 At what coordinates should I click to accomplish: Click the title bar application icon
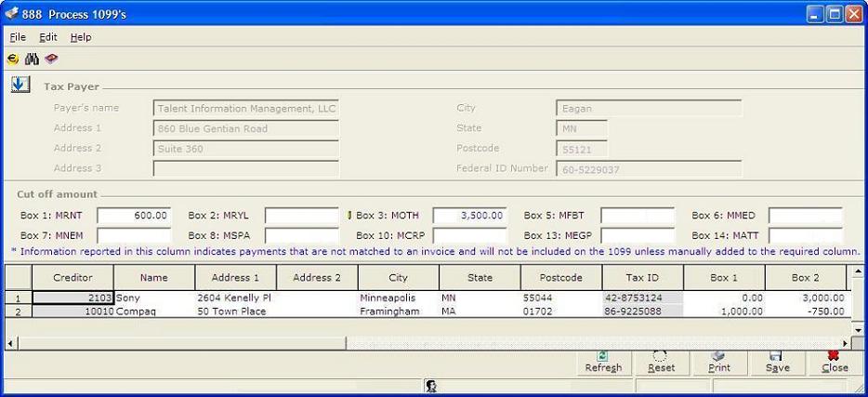[x=12, y=14]
